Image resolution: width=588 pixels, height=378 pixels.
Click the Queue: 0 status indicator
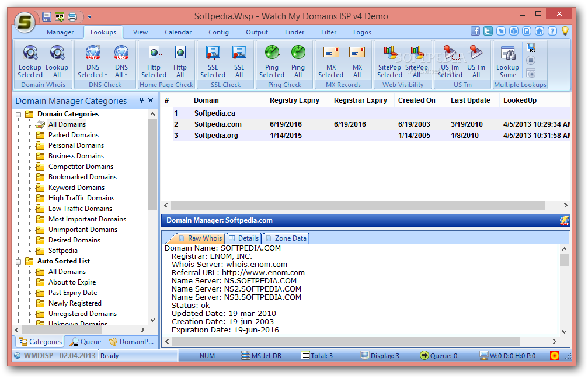[x=439, y=355]
